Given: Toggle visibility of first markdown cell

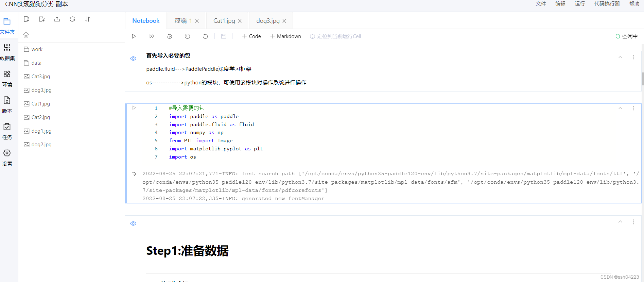Looking at the screenshot, I should pyautogui.click(x=133, y=59).
